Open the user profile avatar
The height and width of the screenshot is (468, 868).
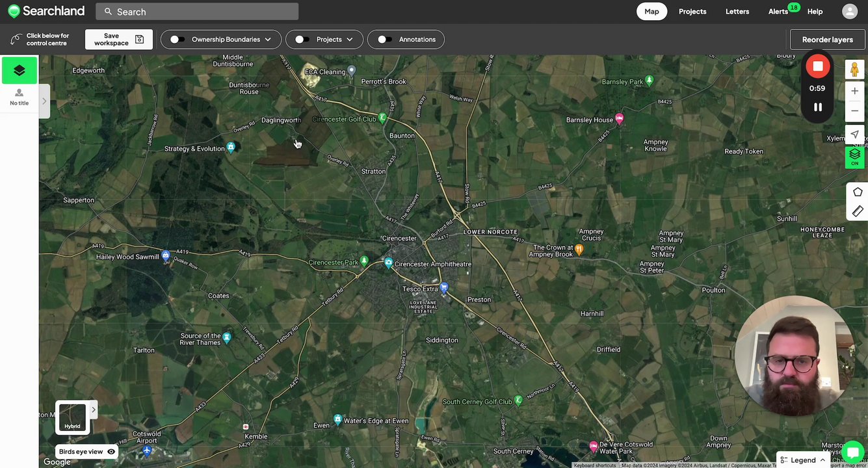[850, 11]
